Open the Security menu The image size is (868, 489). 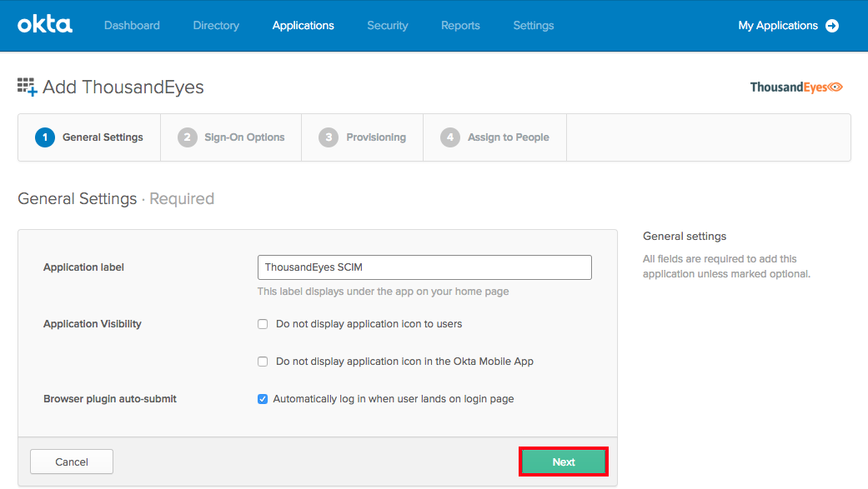388,26
